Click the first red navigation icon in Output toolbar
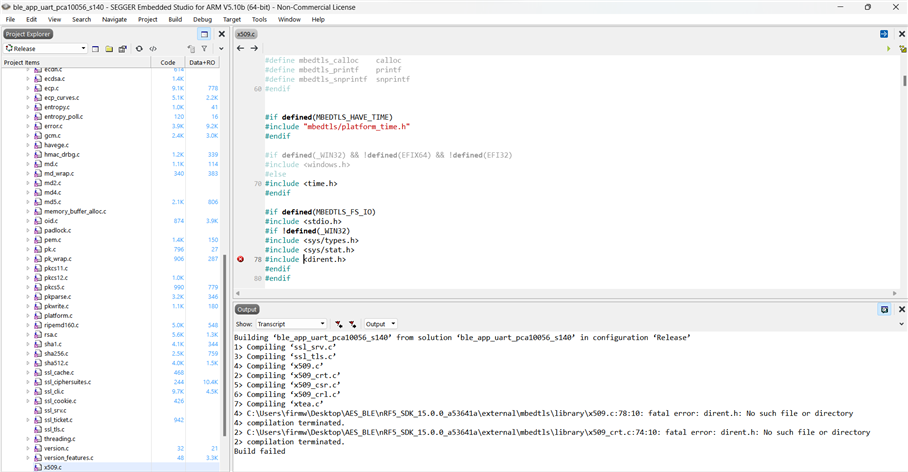Viewport: 908px width, 472px height. (338, 324)
